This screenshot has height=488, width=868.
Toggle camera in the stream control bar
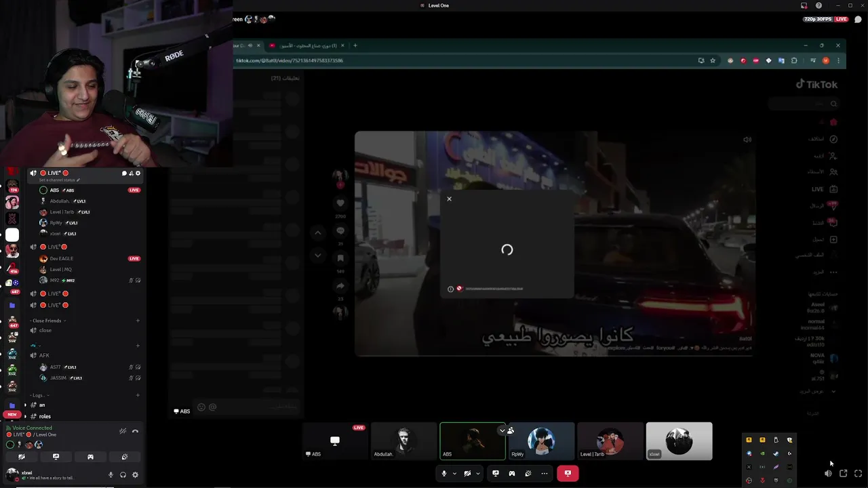tap(467, 474)
